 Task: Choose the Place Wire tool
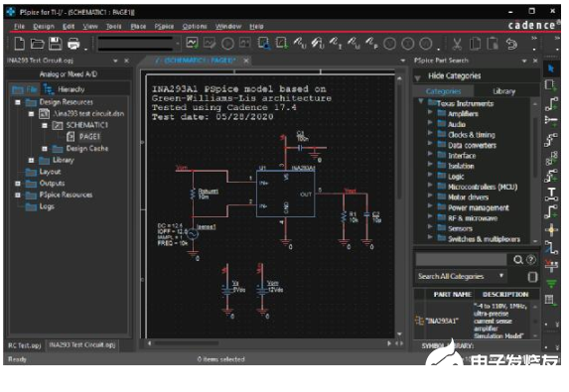coord(551,104)
